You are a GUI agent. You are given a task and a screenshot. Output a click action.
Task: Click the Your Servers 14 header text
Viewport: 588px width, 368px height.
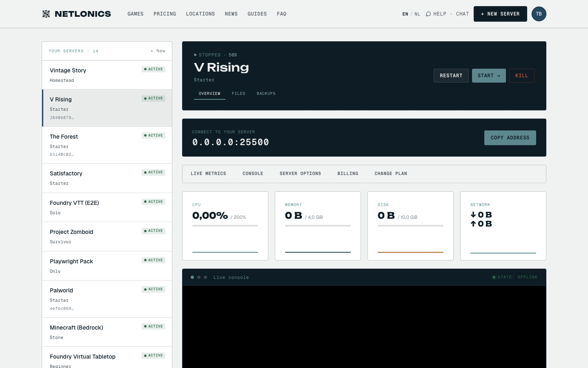(73, 51)
